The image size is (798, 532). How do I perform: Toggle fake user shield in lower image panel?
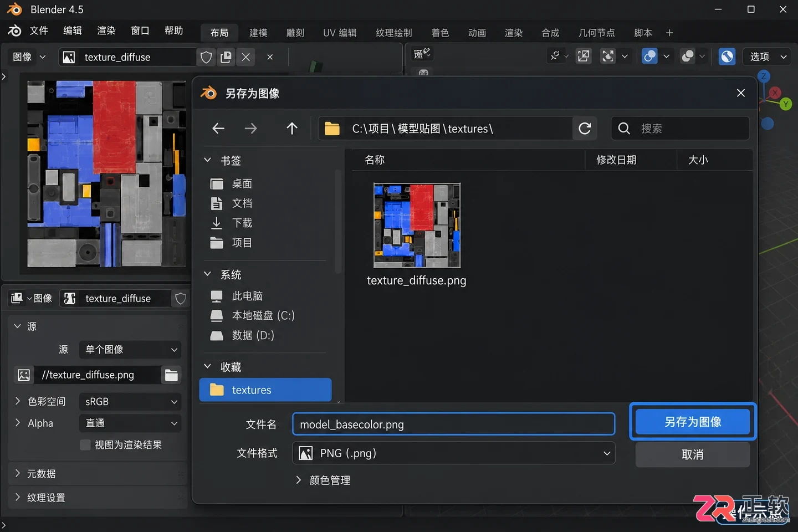(181, 299)
